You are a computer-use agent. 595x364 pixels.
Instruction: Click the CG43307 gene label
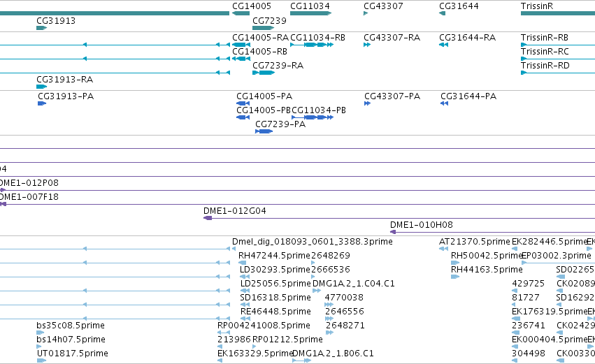(x=383, y=6)
